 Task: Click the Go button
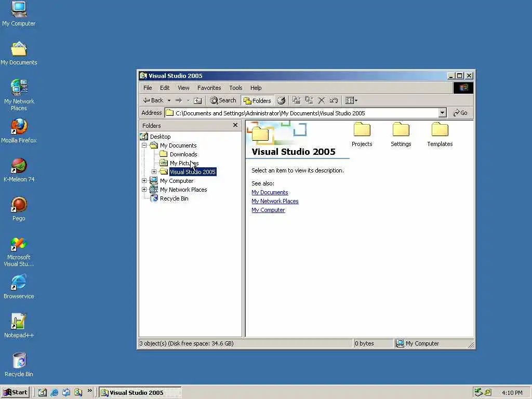[460, 113]
